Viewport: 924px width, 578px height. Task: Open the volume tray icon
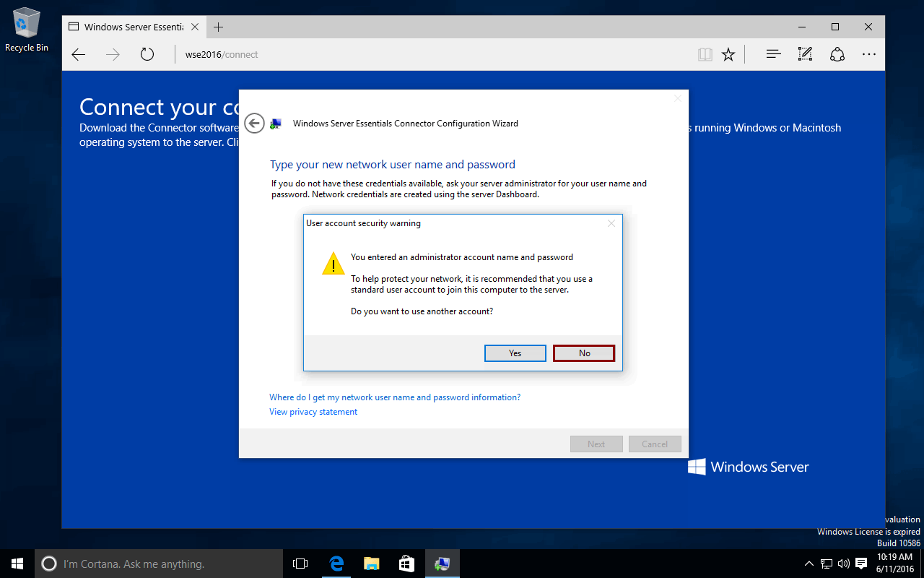(x=843, y=564)
